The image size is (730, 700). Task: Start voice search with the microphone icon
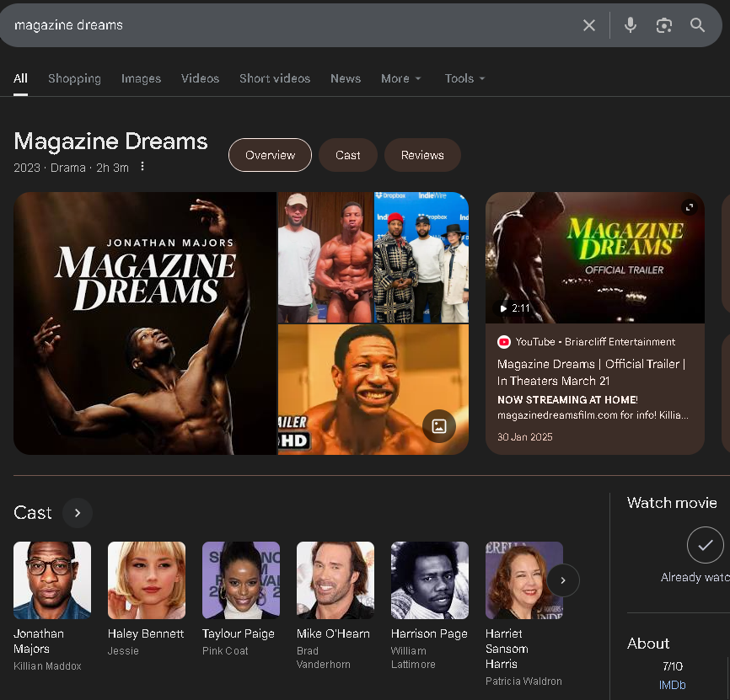tap(630, 25)
